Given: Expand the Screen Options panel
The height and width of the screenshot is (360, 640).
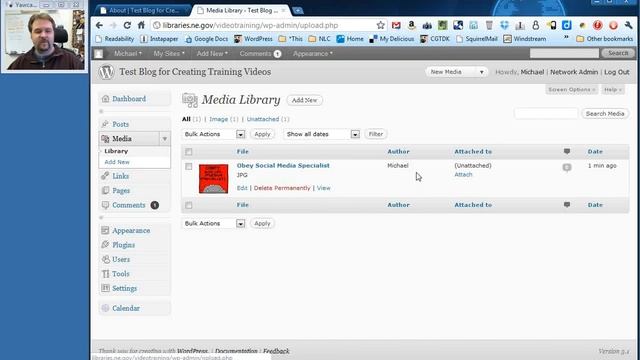Looking at the screenshot, I should pyautogui.click(x=571, y=89).
